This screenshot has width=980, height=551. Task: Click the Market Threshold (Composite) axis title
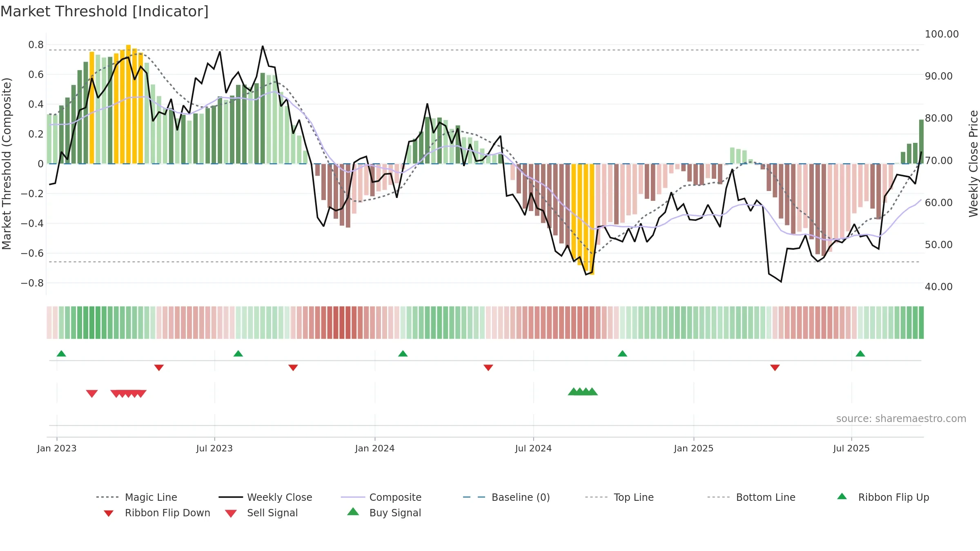pos(7,163)
